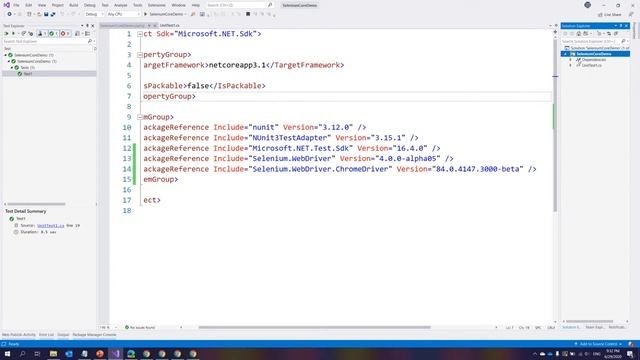Click the Live Share button
This screenshot has width=640, height=360.
[x=610, y=15]
